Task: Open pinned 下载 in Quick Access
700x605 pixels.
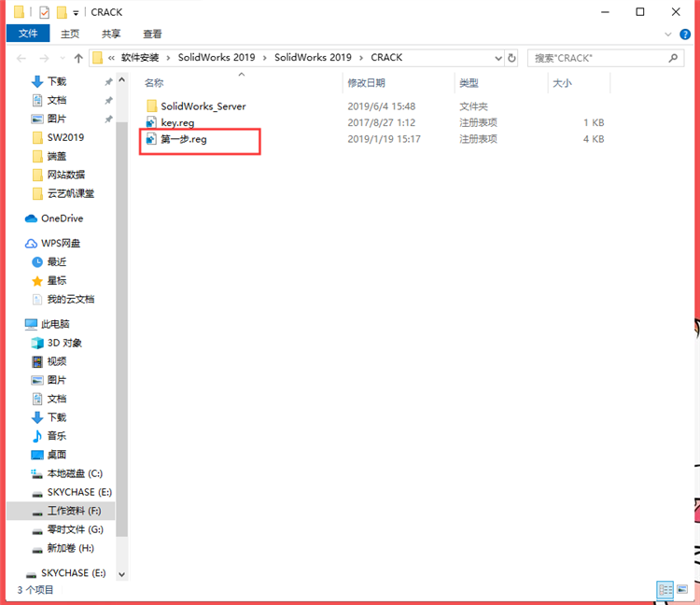Action: click(57, 82)
